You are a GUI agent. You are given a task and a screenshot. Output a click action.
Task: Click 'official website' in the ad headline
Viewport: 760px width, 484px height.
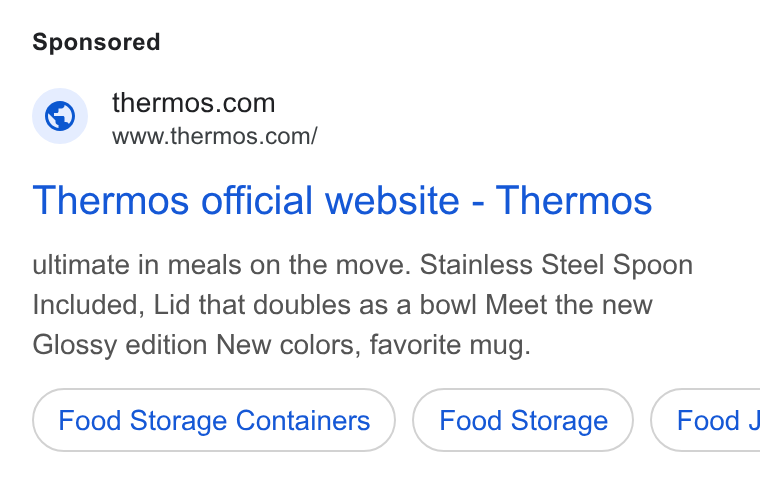(x=330, y=201)
